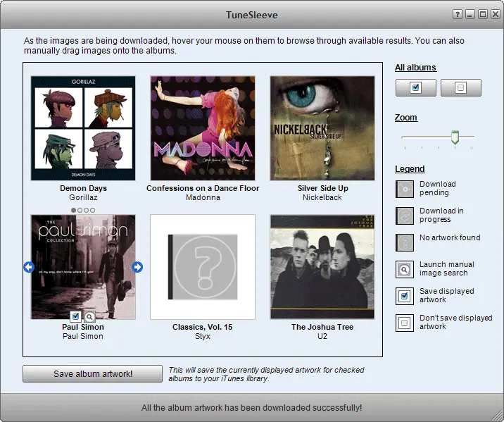This screenshot has height=422, width=504.
Task: Click the Zoom slider handle
Action: (455, 137)
